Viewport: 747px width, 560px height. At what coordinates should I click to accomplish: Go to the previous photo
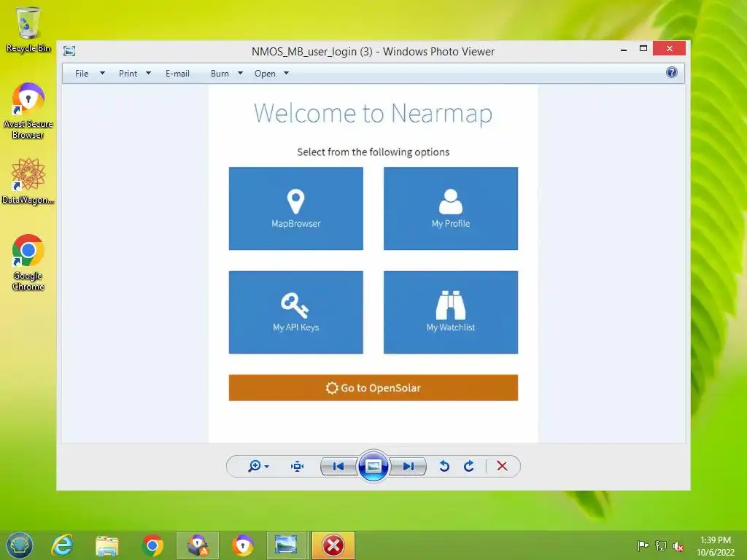tap(338, 466)
